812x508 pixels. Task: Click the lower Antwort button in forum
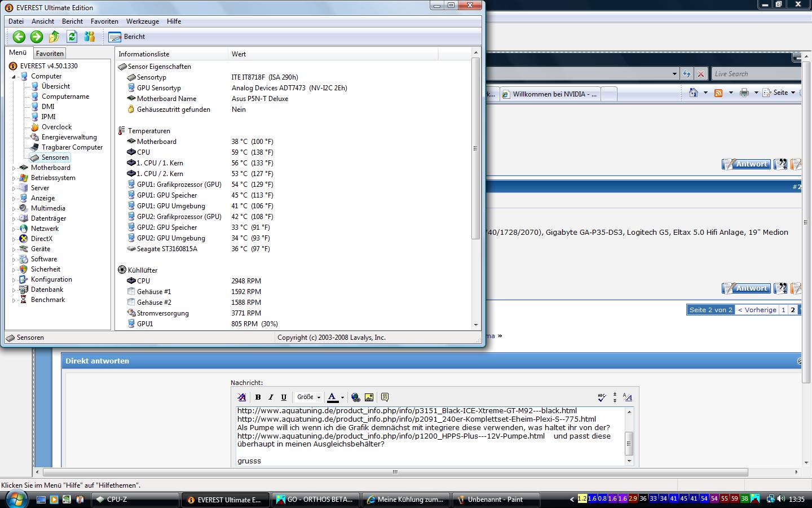[745, 288]
